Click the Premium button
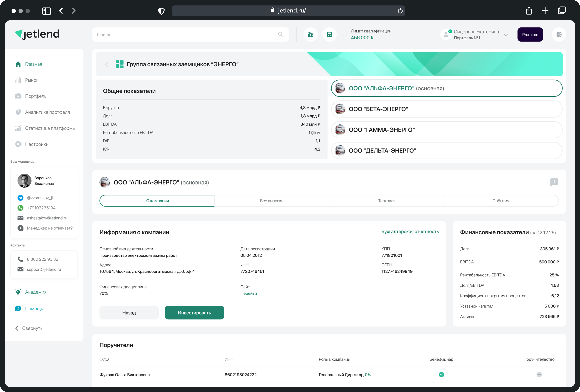Screen dimensions: 580x392 tap(530, 34)
